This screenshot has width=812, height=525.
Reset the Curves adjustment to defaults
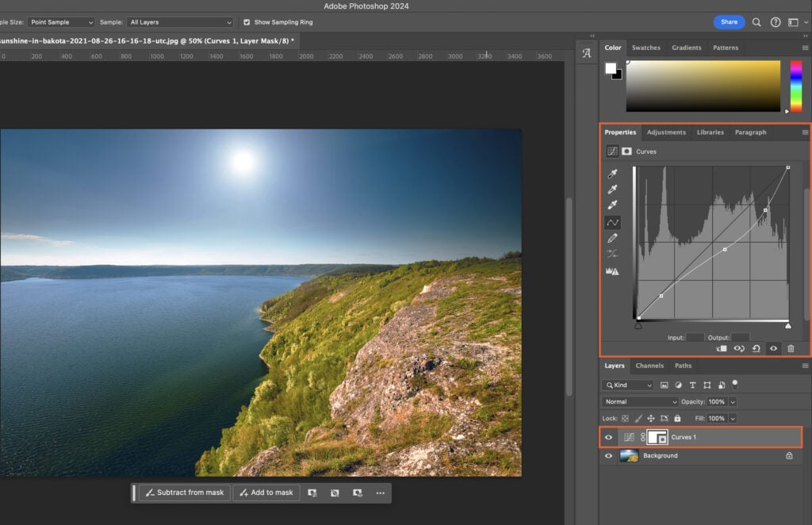pyautogui.click(x=756, y=349)
